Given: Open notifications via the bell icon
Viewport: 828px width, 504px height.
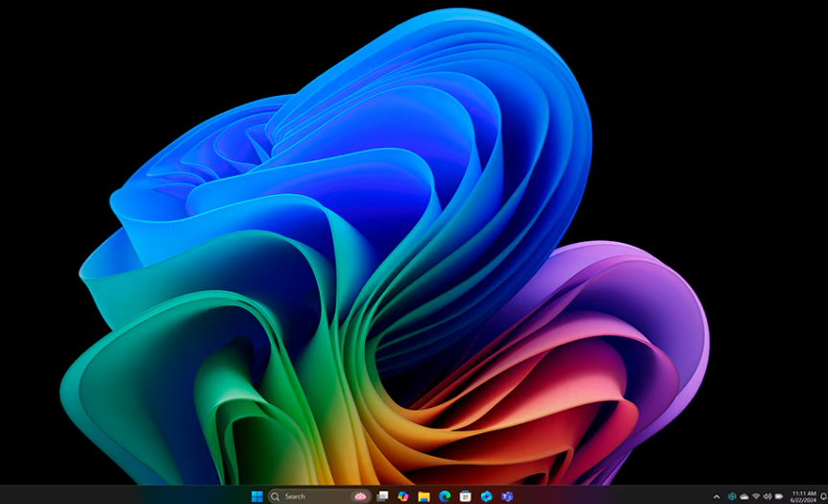Looking at the screenshot, I should point(823,496).
